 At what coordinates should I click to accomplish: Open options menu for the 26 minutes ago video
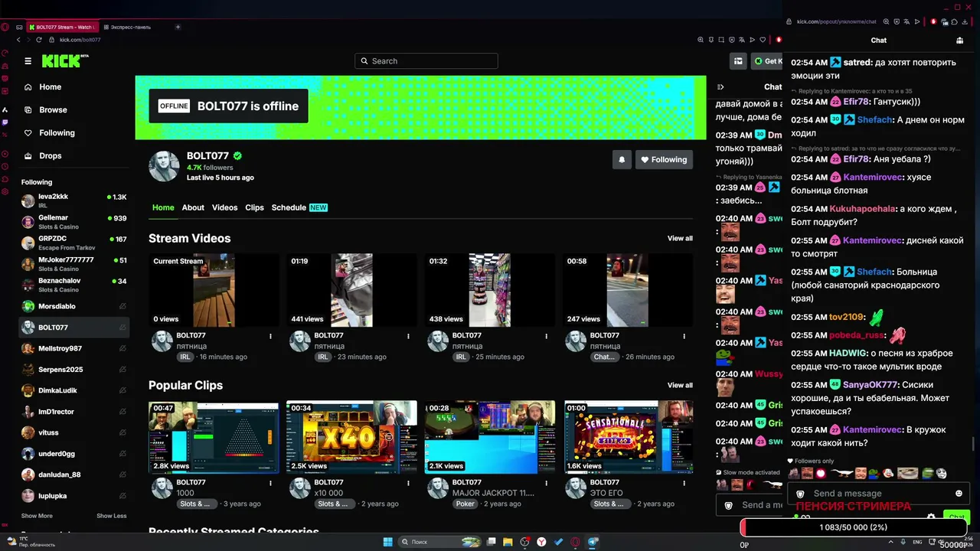pos(684,336)
